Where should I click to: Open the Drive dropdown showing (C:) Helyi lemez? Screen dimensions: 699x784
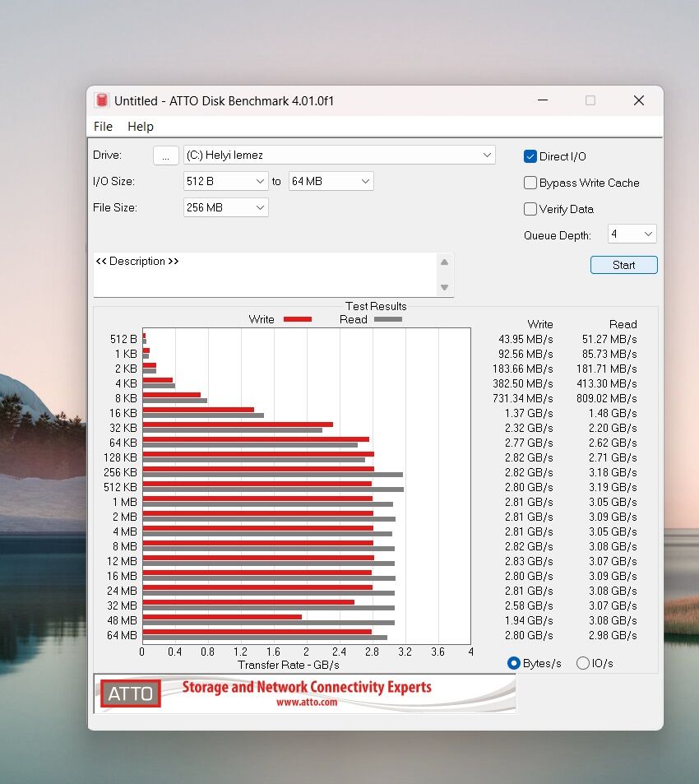340,155
